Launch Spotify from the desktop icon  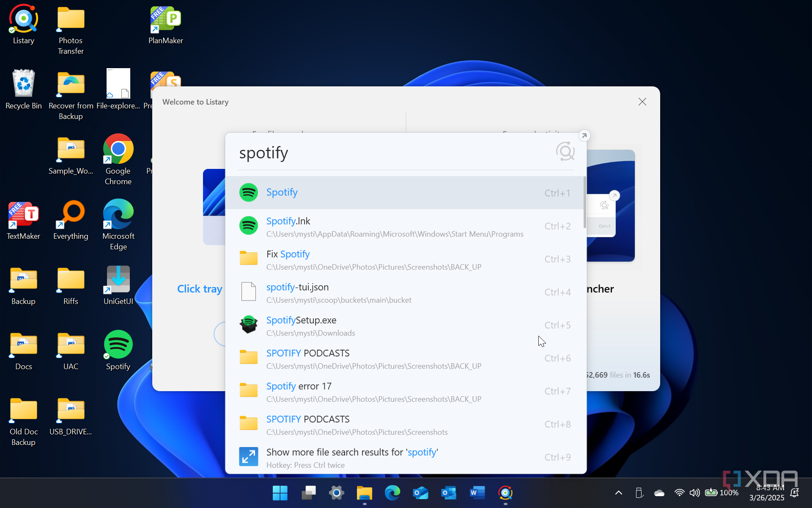118,351
